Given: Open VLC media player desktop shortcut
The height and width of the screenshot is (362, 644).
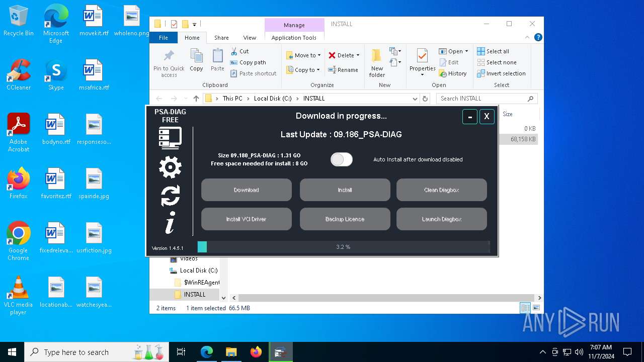Looking at the screenshot, I should click(x=19, y=296).
